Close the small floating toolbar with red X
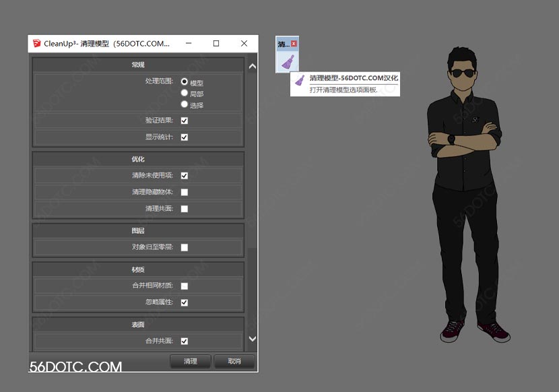Screen dimensions: 559x392 (294, 44)
